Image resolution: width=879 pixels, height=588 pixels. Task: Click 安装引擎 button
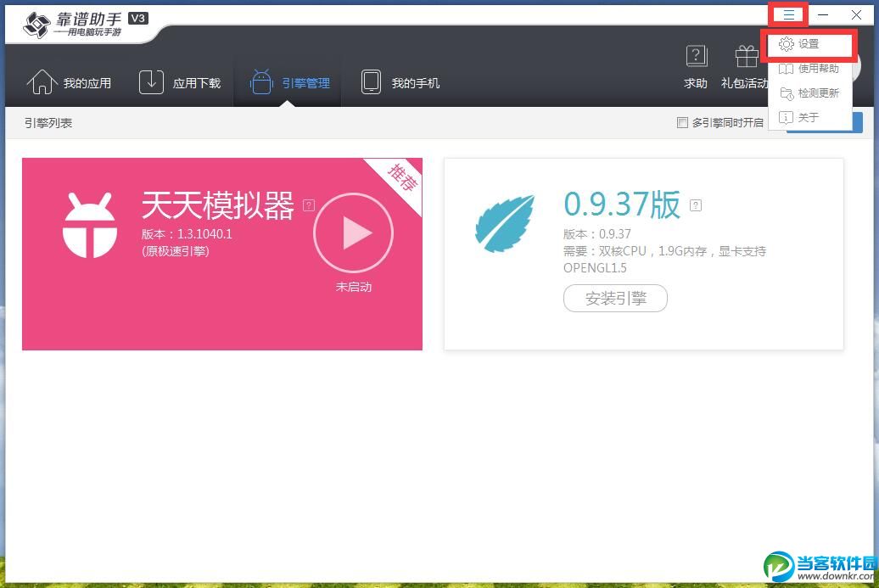coord(615,298)
